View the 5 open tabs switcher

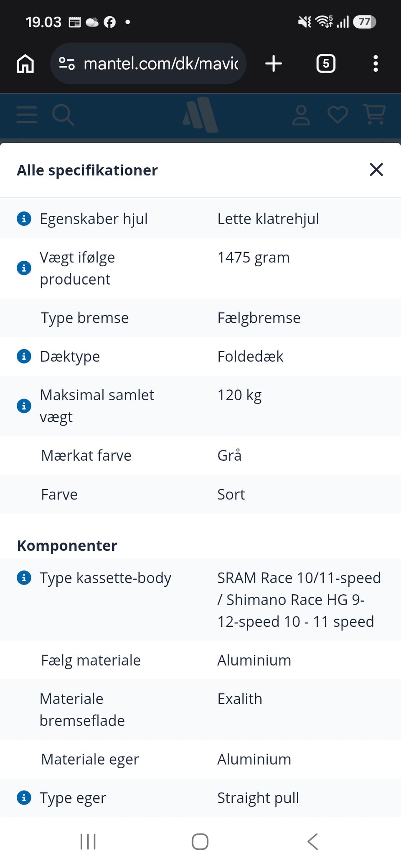pos(326,64)
